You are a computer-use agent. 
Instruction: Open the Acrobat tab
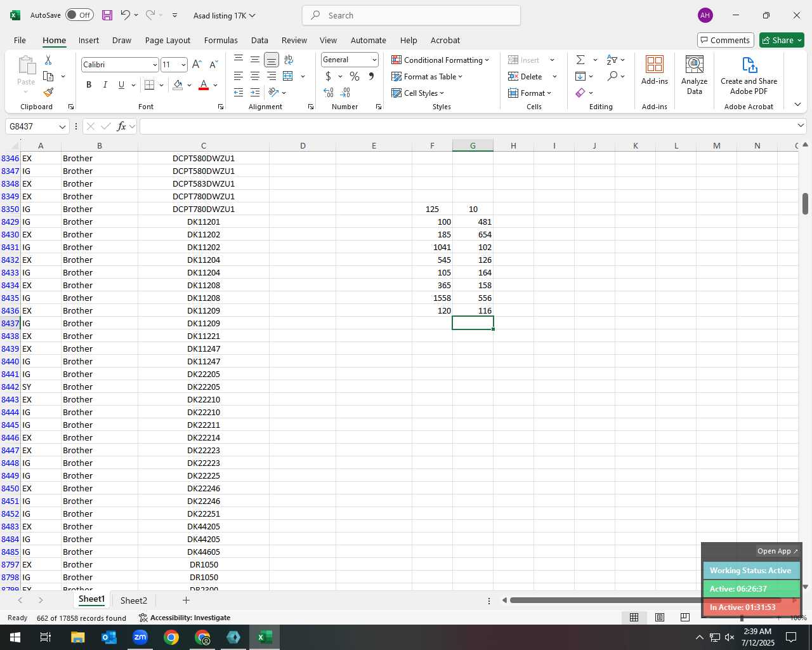point(445,40)
